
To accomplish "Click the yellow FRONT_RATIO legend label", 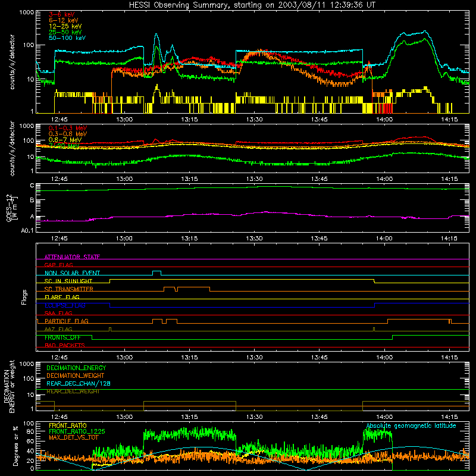I will click(x=68, y=425).
